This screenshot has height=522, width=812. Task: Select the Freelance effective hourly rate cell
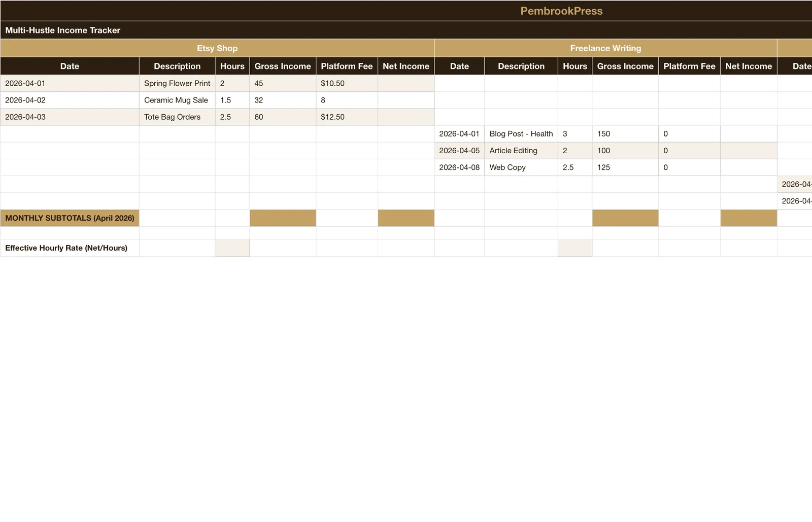[575, 248]
